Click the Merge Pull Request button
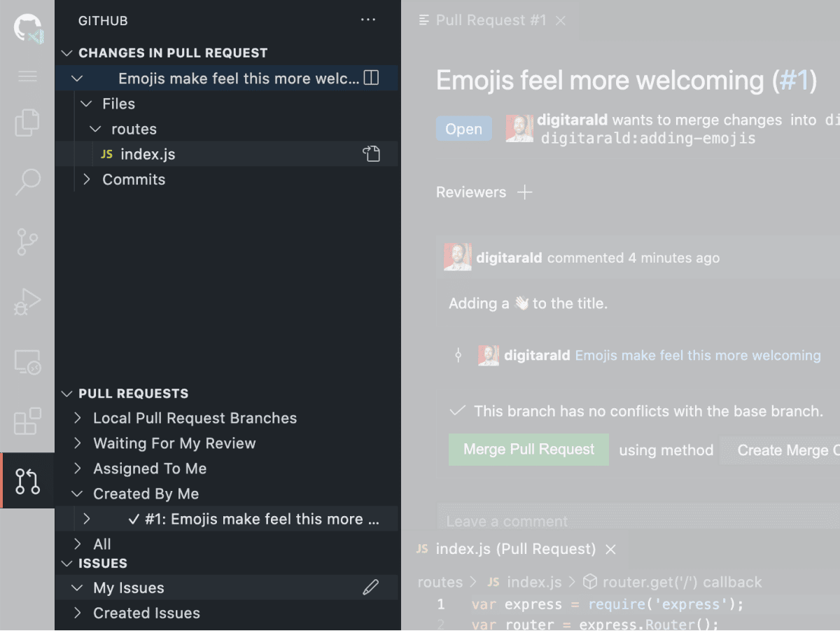 528,450
